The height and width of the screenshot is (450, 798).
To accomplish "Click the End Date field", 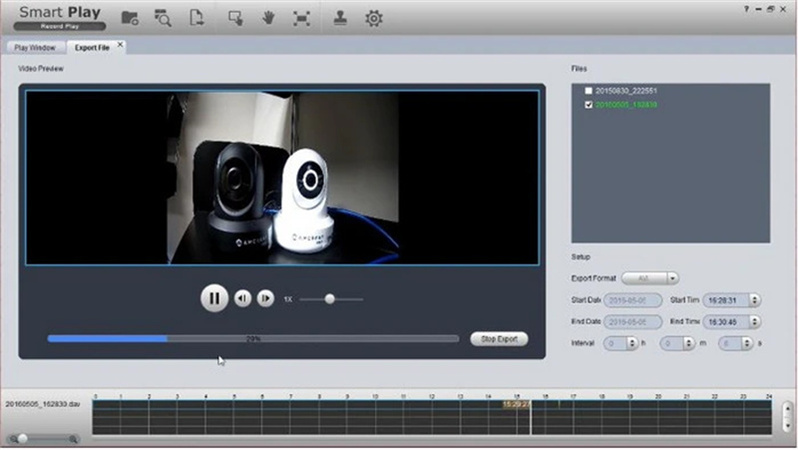I will click(x=633, y=322).
